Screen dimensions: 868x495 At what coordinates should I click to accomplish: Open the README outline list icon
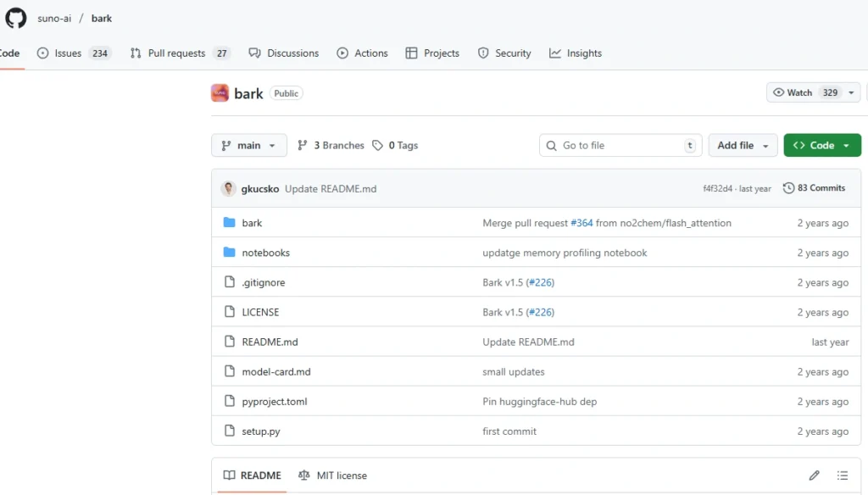pos(842,476)
